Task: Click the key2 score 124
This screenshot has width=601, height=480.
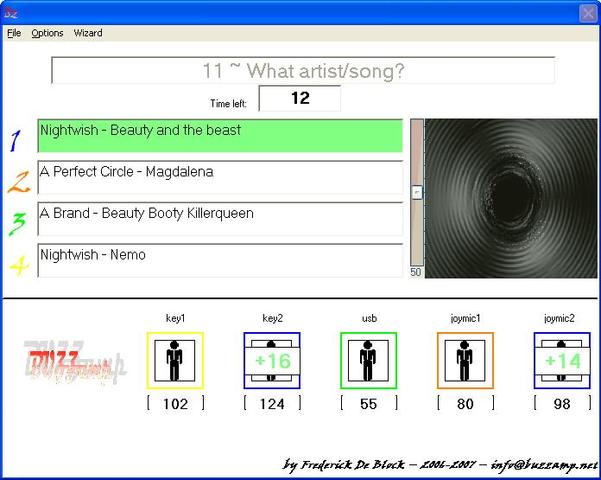Action: (x=272, y=404)
